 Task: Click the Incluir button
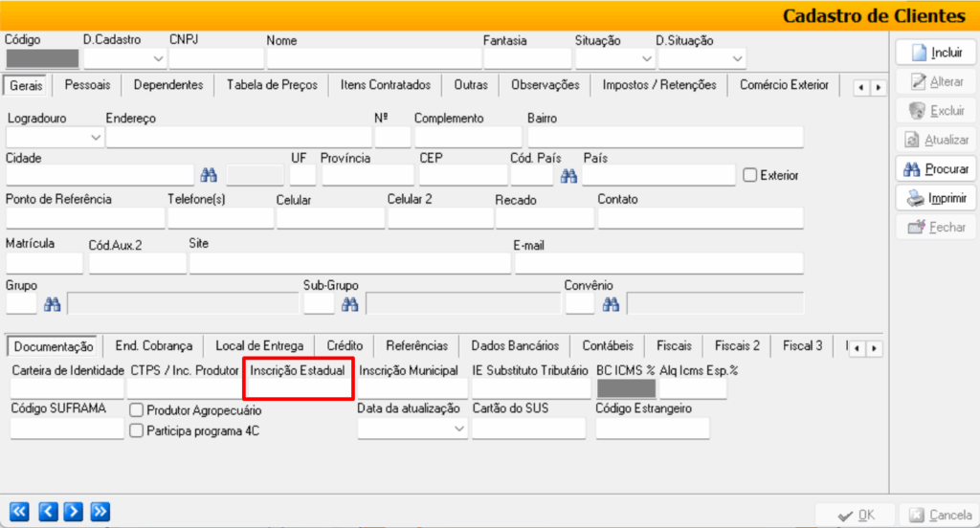pos(935,53)
